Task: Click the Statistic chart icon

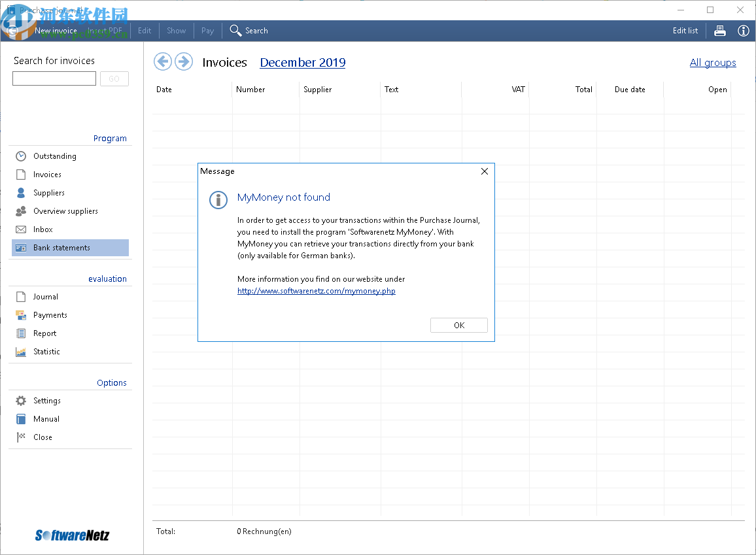Action: (x=21, y=352)
